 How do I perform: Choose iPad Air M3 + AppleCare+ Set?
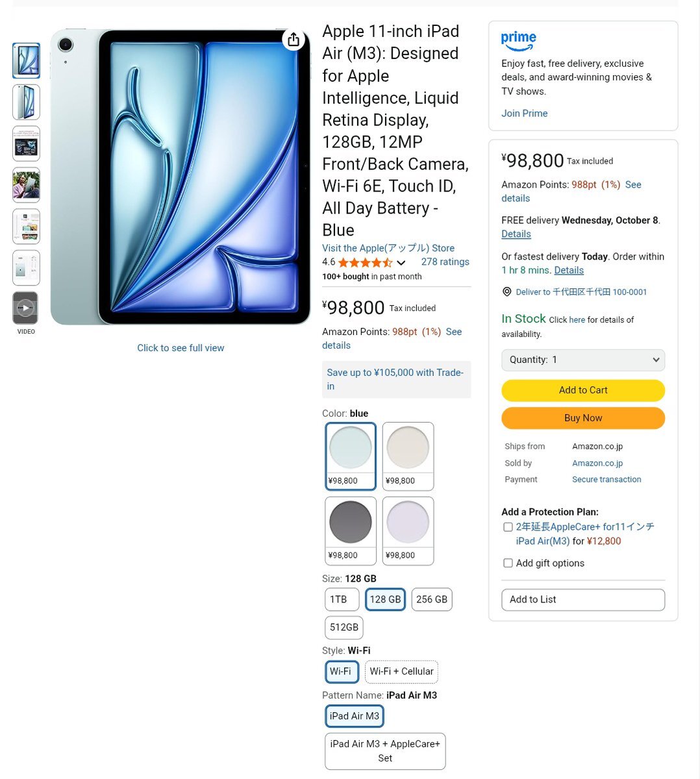pyautogui.click(x=385, y=751)
